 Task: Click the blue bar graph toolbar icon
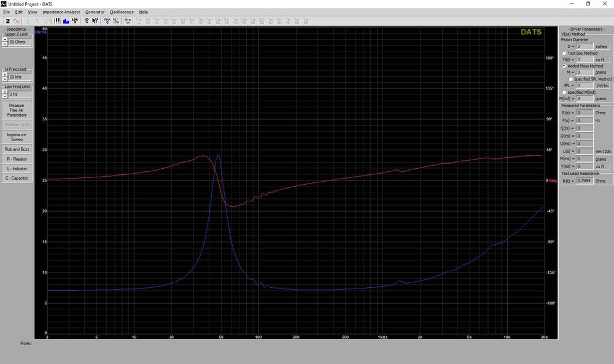pos(66,21)
